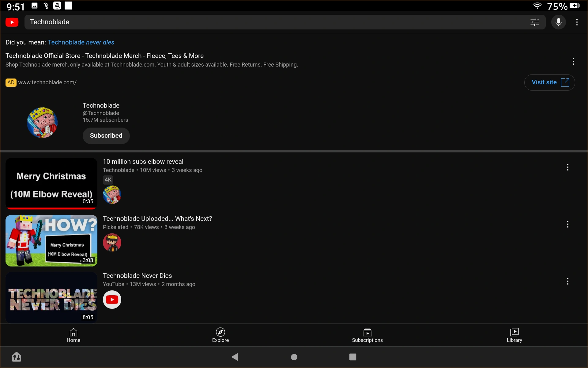Image resolution: width=588 pixels, height=368 pixels.
Task: Tap the Technoblade search input field
Action: (276, 22)
